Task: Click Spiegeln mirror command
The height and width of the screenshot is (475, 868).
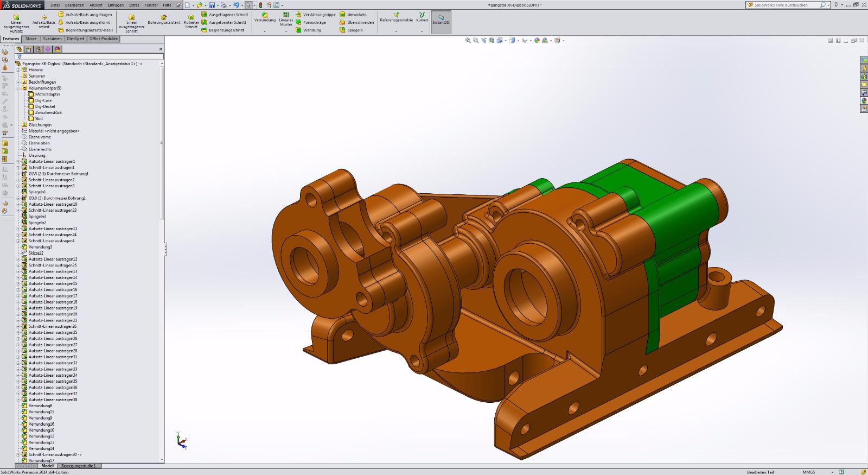Action: (x=351, y=30)
